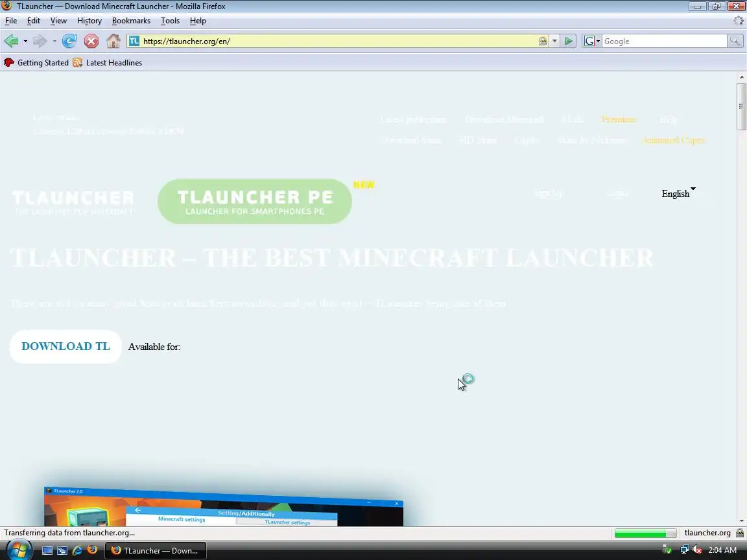
Task: Open the network tray icon
Action: pos(685,550)
